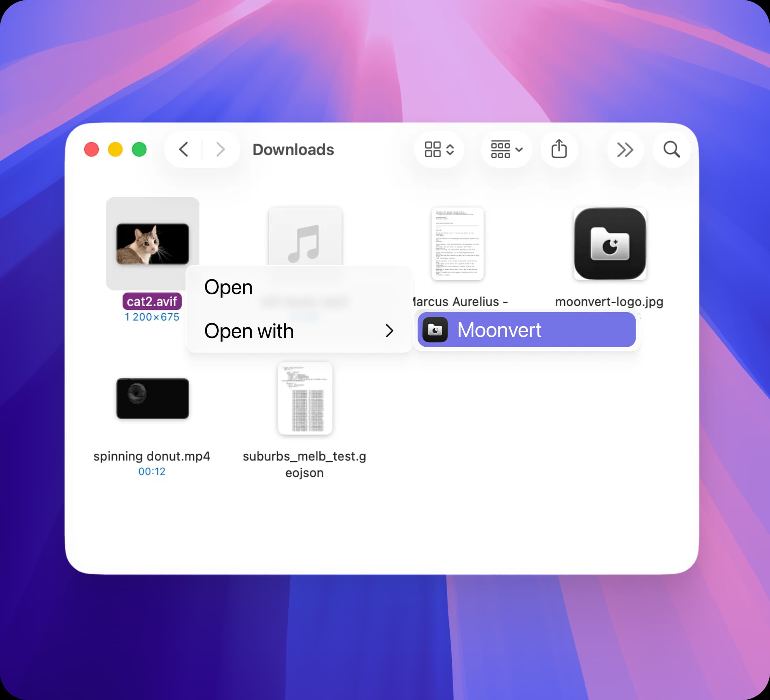The image size is (770, 700).
Task: Expand the Open with submenu arrow
Action: pos(390,331)
